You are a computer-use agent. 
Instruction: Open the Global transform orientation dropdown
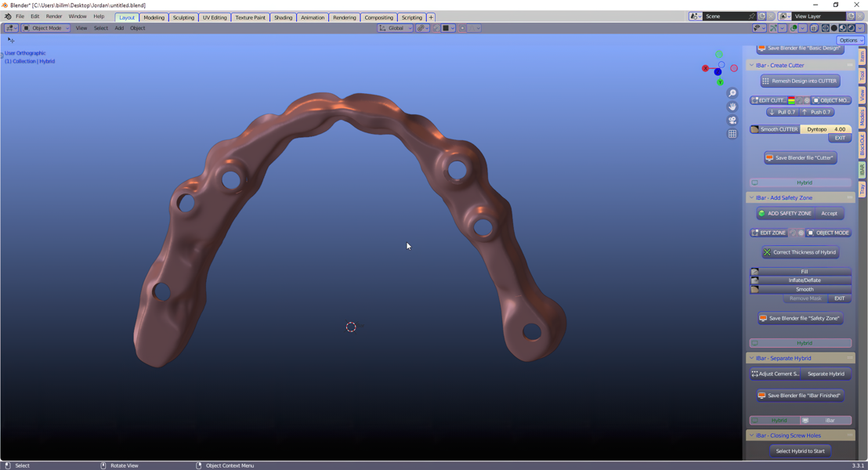(x=396, y=28)
